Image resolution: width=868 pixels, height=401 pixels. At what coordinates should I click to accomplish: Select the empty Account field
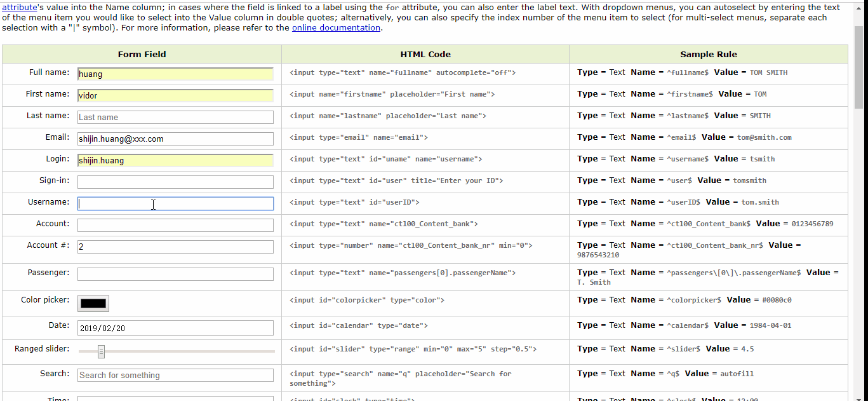(x=175, y=225)
